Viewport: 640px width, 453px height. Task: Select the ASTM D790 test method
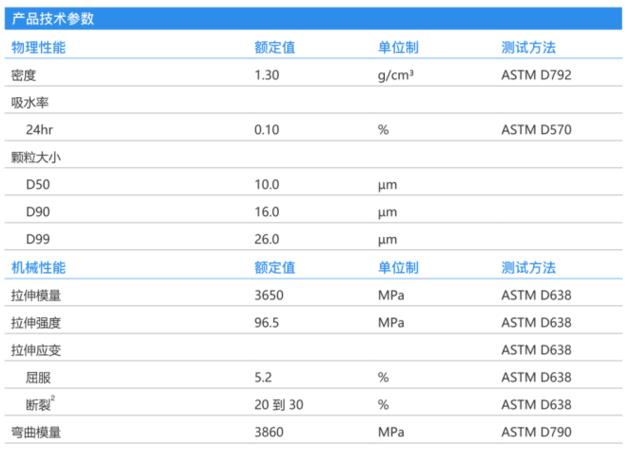point(536,432)
